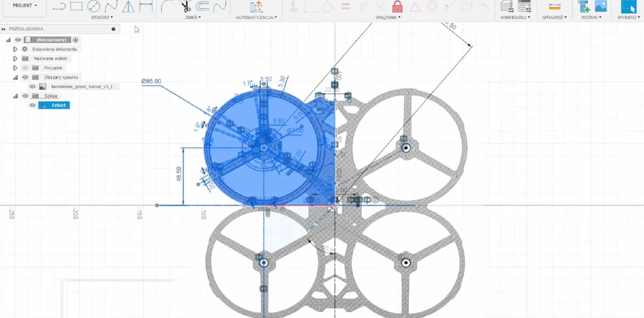Click the Ø85.00 diameter dimension
The image size is (644, 318).
151,81
